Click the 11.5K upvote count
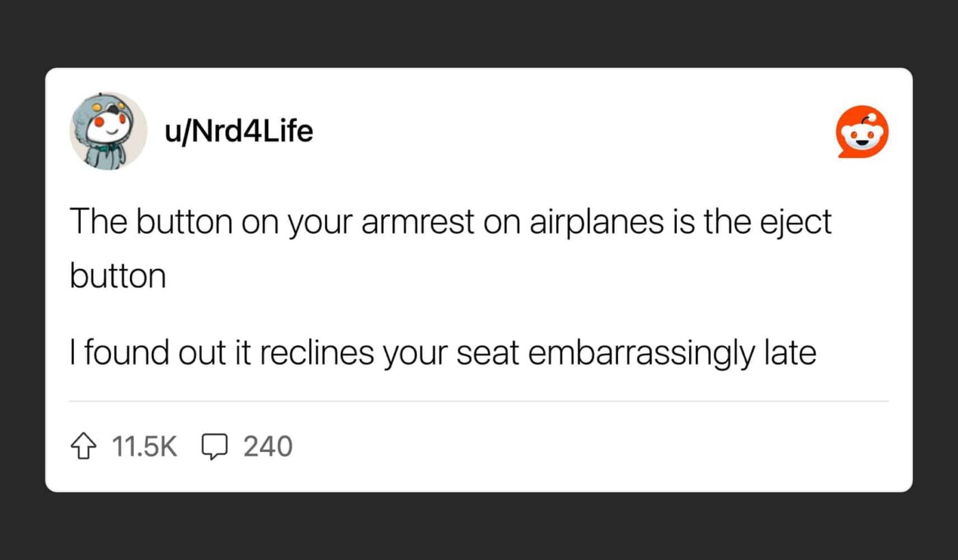The width and height of the screenshot is (958, 560). (144, 446)
